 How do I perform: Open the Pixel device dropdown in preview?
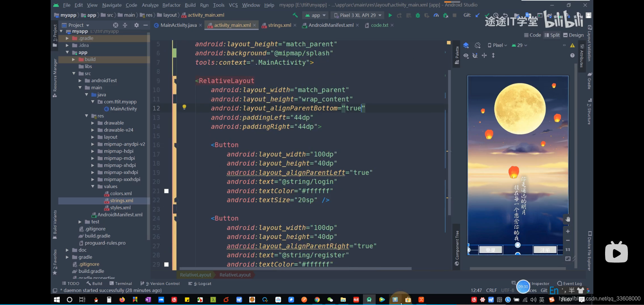[497, 45]
